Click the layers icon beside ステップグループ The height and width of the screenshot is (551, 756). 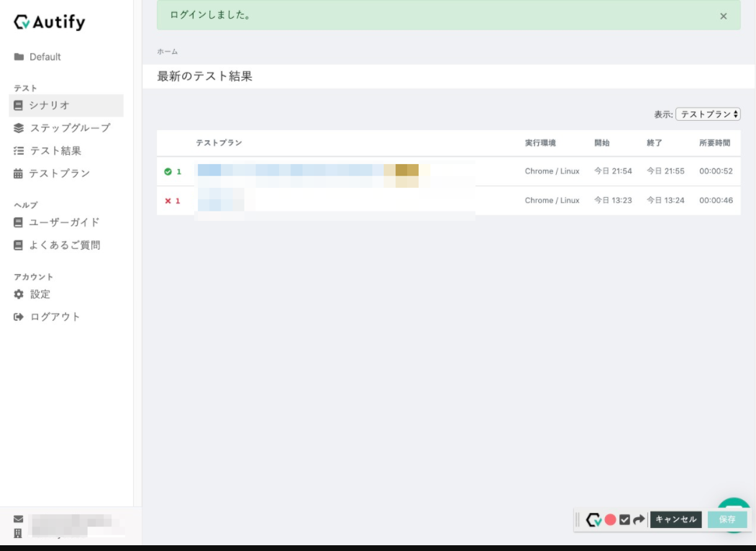[x=18, y=128]
